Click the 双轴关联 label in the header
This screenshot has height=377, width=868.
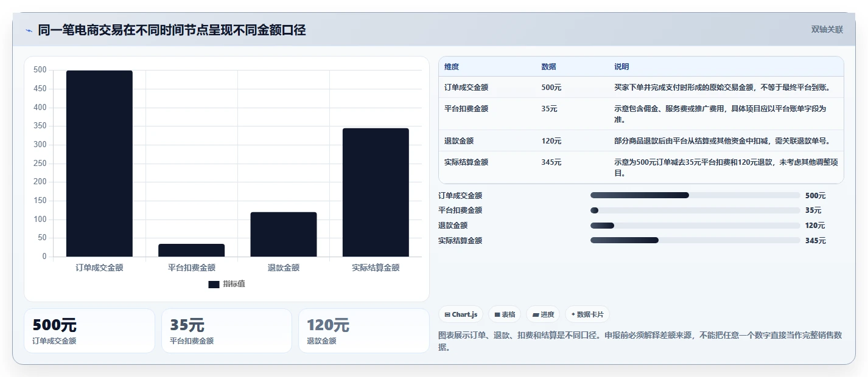tap(827, 30)
